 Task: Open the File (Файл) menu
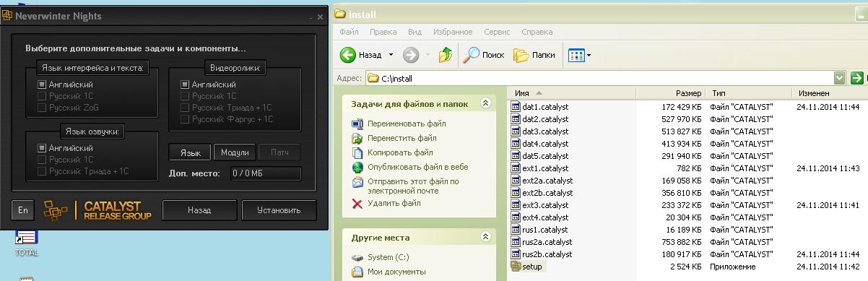pos(349,32)
